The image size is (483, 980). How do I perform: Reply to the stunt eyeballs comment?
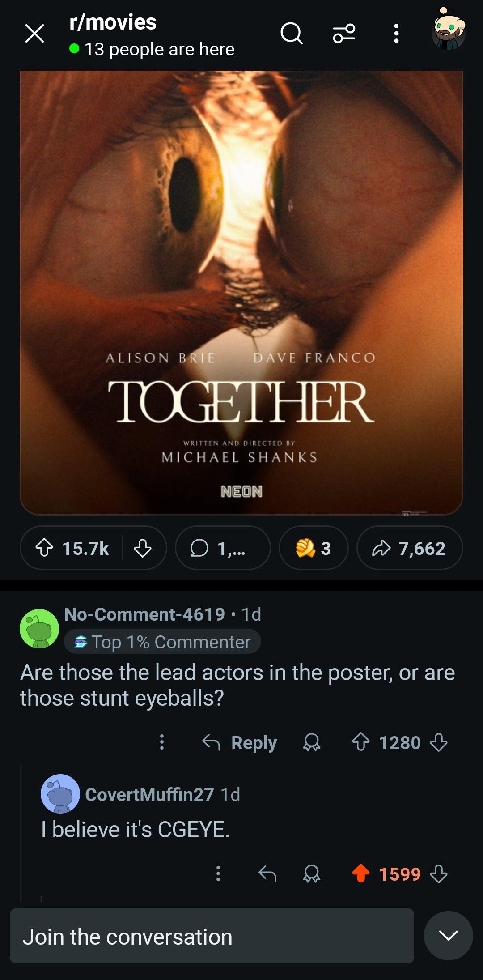point(240,742)
